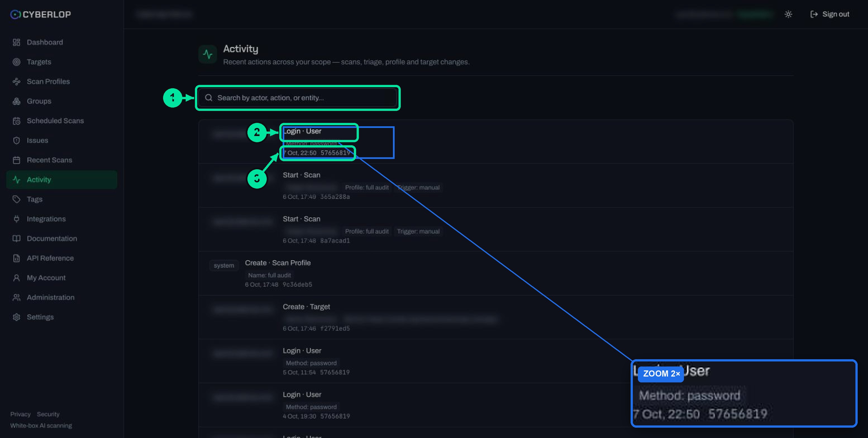Click the Scheduled Scans calendar-clock icon
The height and width of the screenshot is (438, 868).
(x=16, y=121)
